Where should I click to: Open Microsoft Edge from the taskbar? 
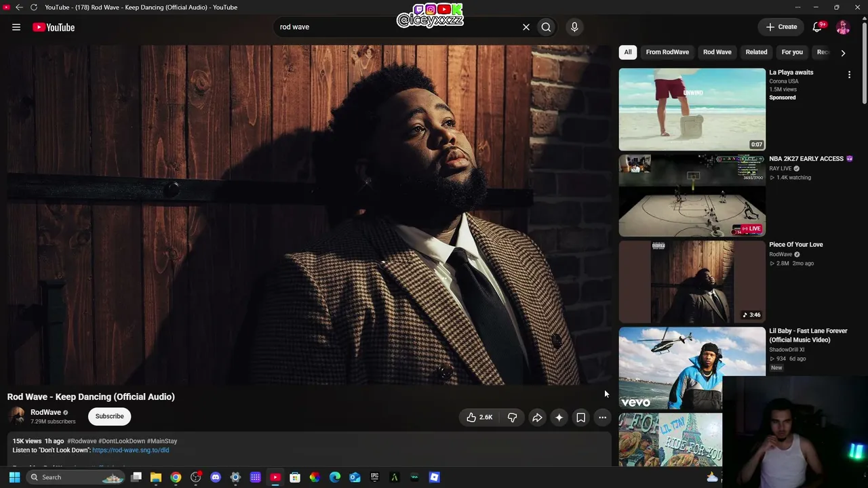335,477
